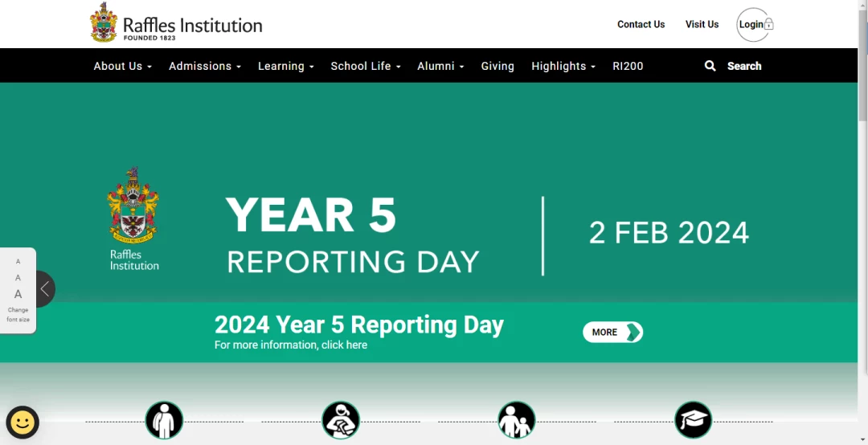Click 'For more information, click here' text
Screen dimensions: 868x445
[291, 345]
